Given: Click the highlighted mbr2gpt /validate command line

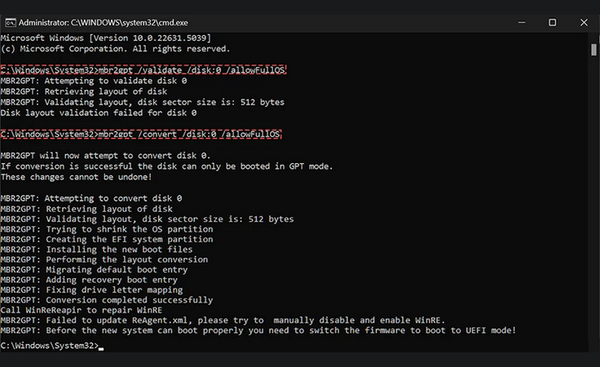Looking at the screenshot, I should click(143, 70).
